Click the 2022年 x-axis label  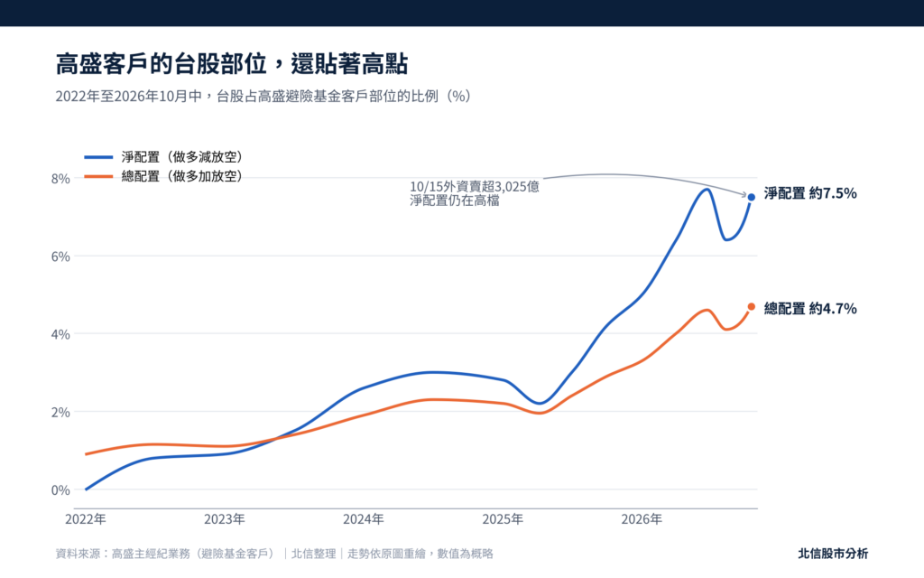[86, 519]
